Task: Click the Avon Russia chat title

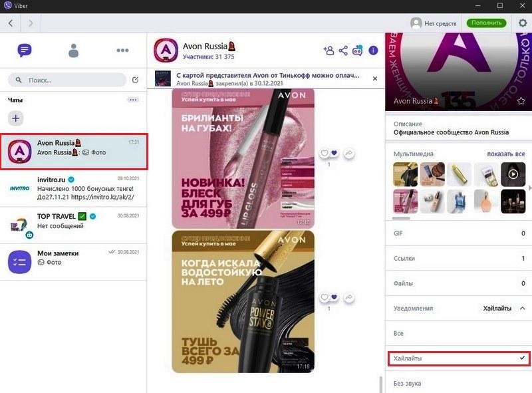Action: coord(209,46)
